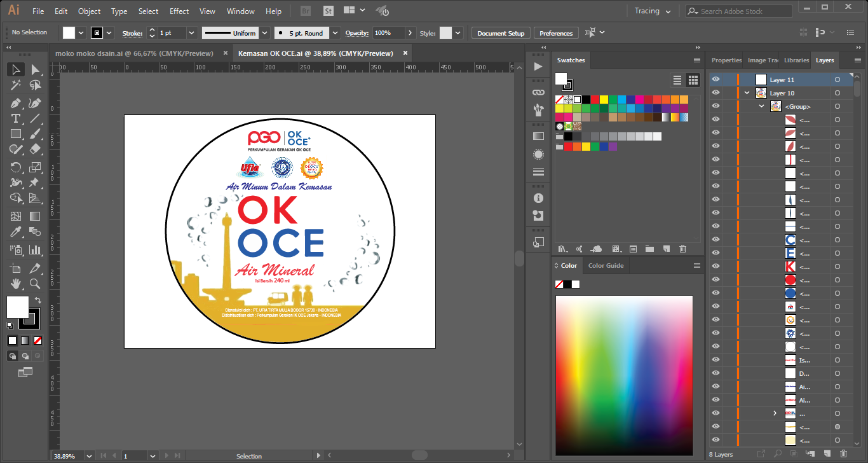Select the Lasso tool
868x463 pixels.
tap(35, 85)
